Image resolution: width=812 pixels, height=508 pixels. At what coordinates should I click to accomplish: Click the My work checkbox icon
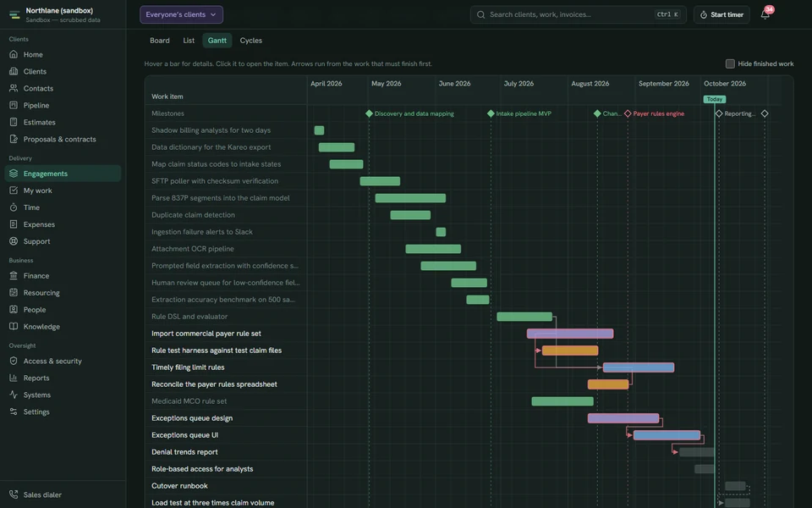(14, 190)
